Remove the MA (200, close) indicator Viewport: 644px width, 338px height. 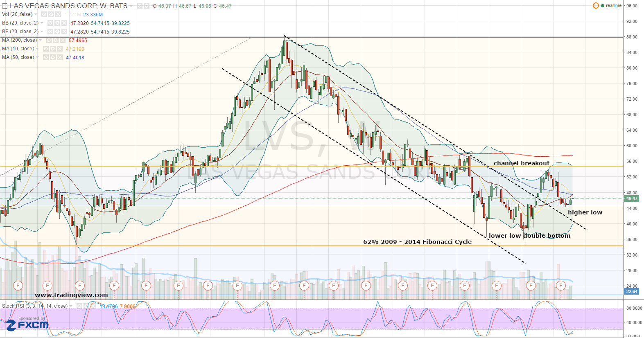[x=63, y=41]
